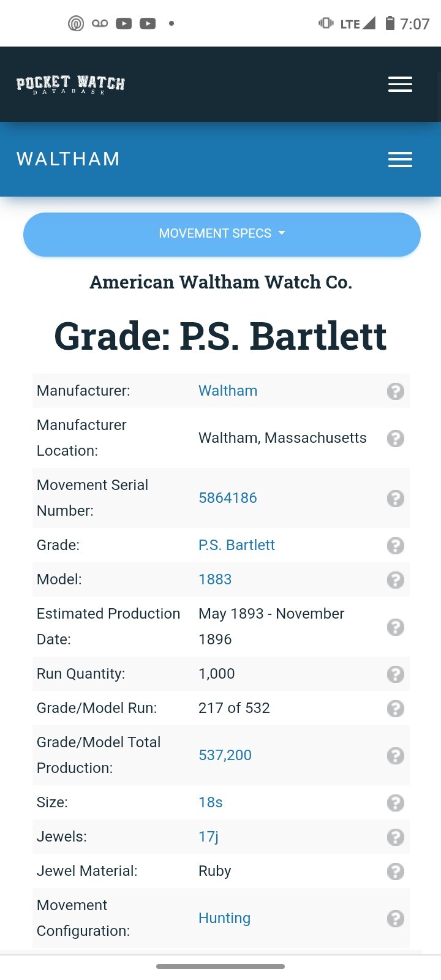This screenshot has height=980, width=441.
Task: Open the Pocket Watch Database main menu
Action: pos(400,84)
